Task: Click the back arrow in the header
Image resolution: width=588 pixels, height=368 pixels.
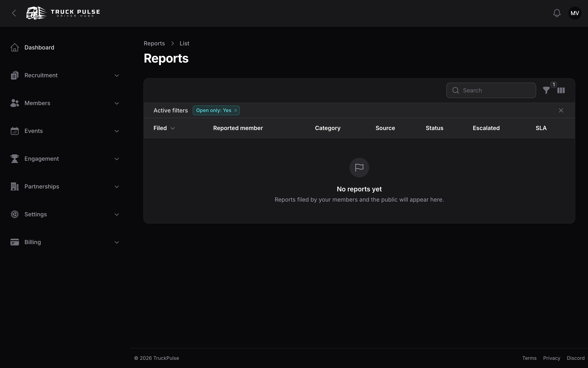Action: (14, 13)
